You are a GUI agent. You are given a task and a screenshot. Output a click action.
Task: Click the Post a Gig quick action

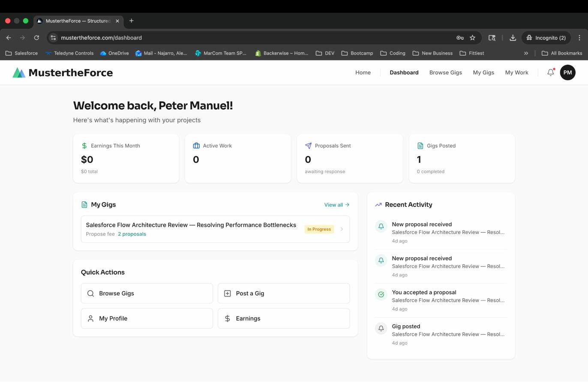284,294
